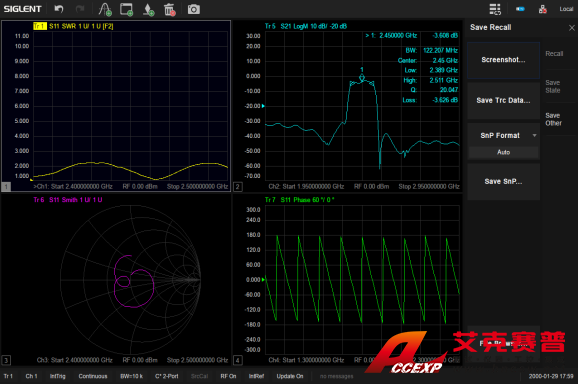Open the menu list icon at top right

495,9
